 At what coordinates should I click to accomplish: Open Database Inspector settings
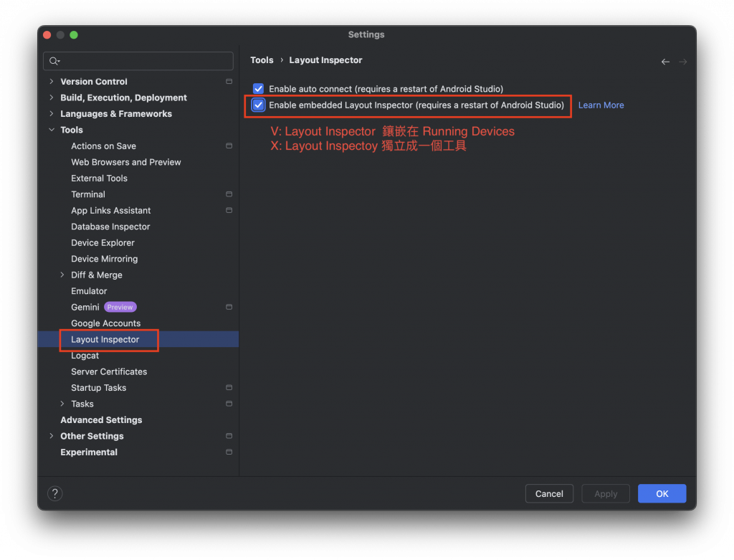tap(110, 227)
